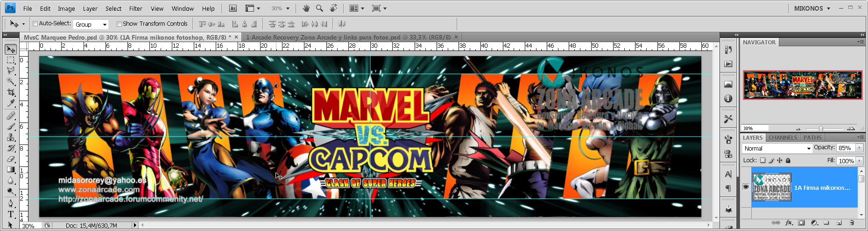The image size is (868, 231).
Task: Open the Image menu
Action: coord(66,8)
